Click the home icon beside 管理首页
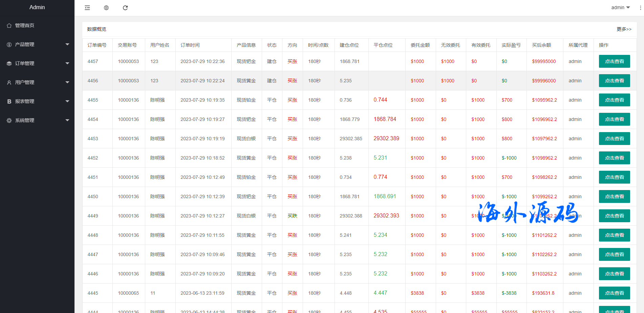Image resolution: width=644 pixels, height=313 pixels. (x=9, y=25)
